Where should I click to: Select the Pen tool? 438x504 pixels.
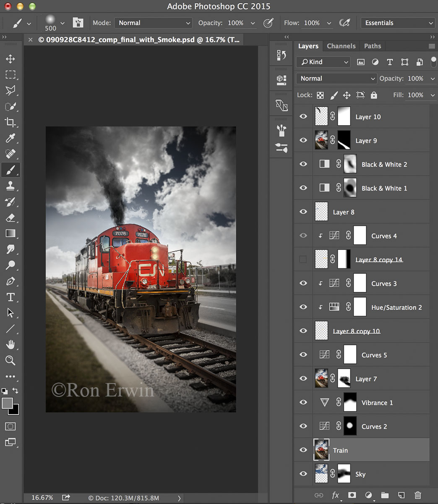click(x=10, y=281)
